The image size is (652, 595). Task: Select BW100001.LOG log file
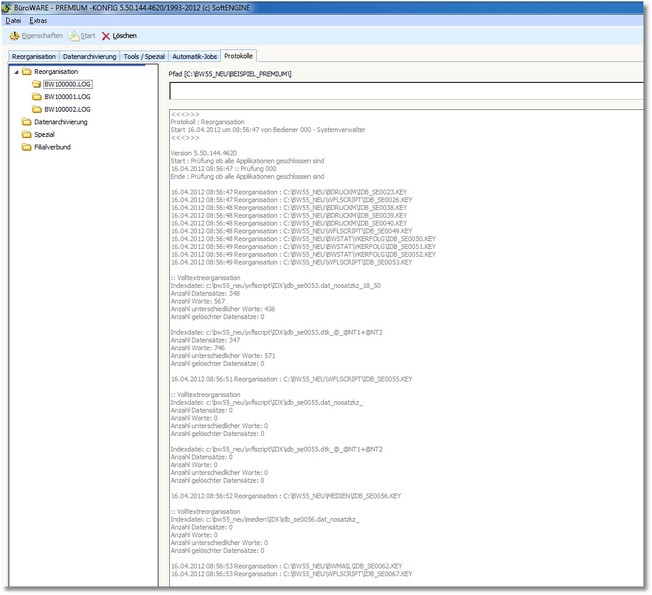(x=68, y=97)
